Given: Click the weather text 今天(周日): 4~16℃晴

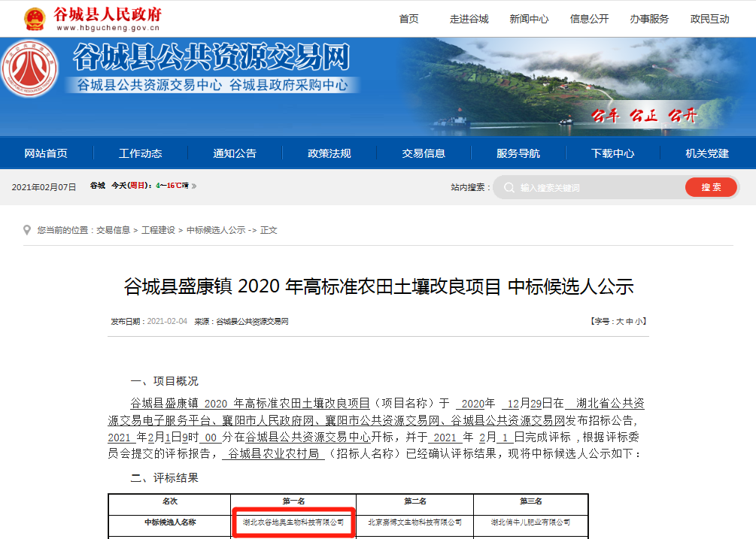Looking at the screenshot, I should (150, 186).
